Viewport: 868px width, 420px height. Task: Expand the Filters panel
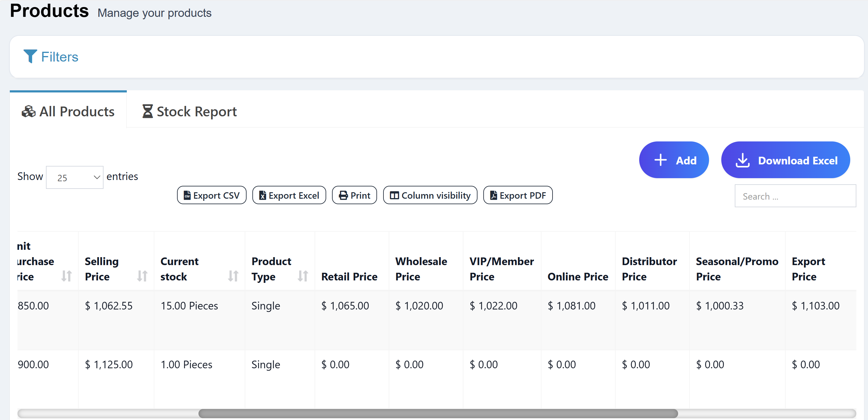pos(60,57)
